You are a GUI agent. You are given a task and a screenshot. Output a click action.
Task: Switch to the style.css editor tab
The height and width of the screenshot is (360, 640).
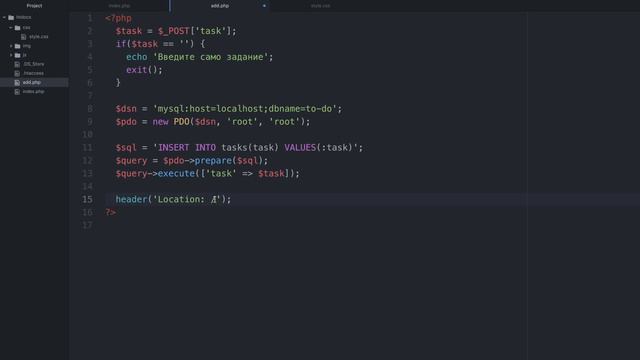click(320, 6)
